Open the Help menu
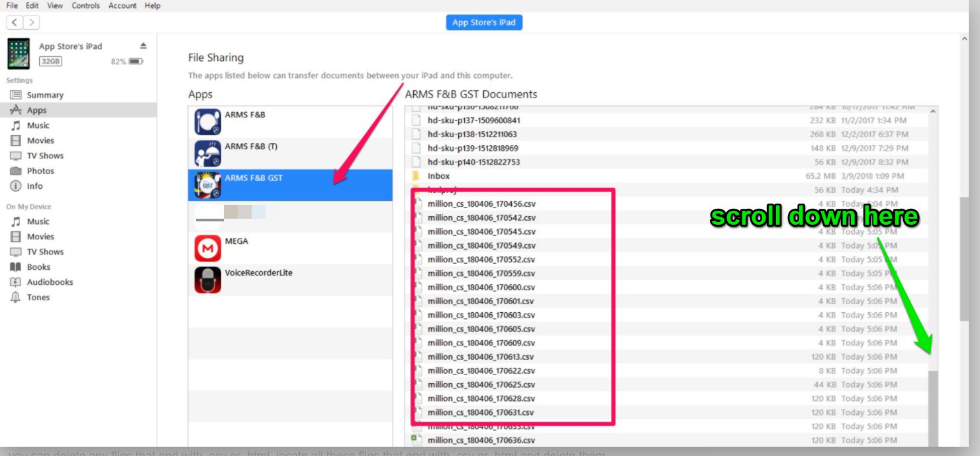This screenshot has width=980, height=456. [x=152, y=5]
